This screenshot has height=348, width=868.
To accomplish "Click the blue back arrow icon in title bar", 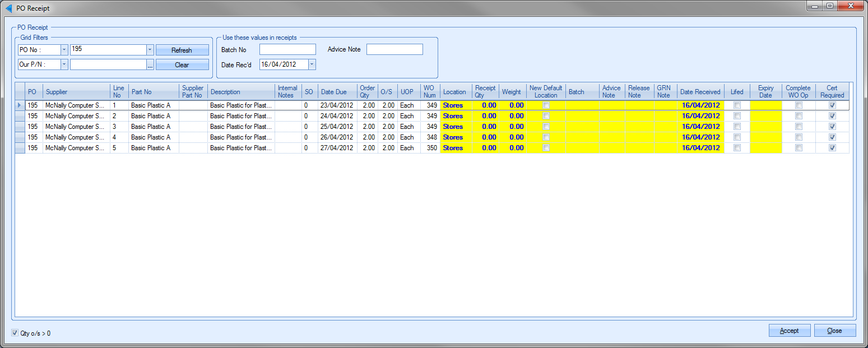I will coord(8,8).
